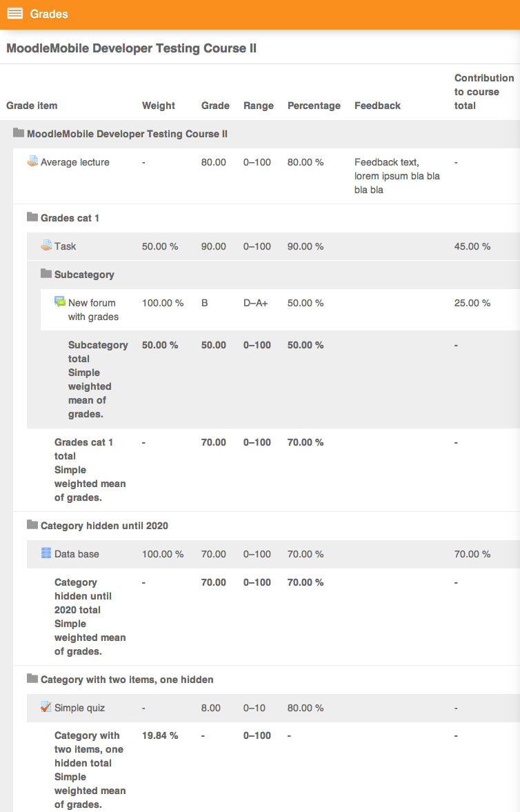
Task: Open the New forum with grades item
Action: [93, 310]
